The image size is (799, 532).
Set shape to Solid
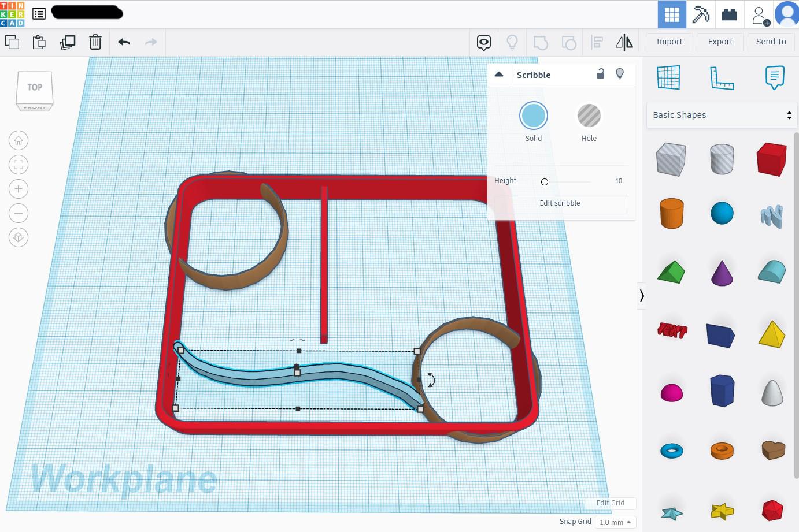point(534,116)
